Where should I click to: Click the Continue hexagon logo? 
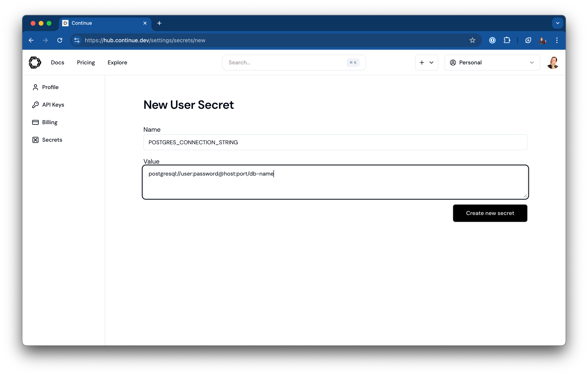(x=35, y=62)
